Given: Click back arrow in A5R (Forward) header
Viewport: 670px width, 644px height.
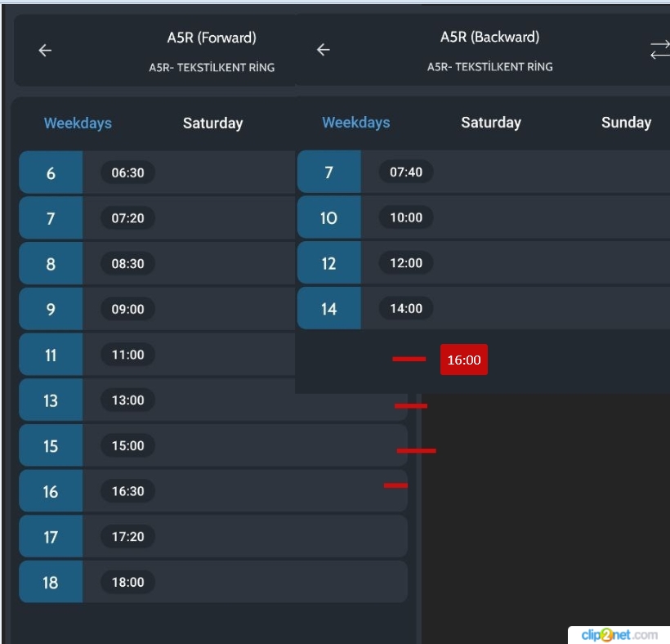Looking at the screenshot, I should click(x=45, y=51).
